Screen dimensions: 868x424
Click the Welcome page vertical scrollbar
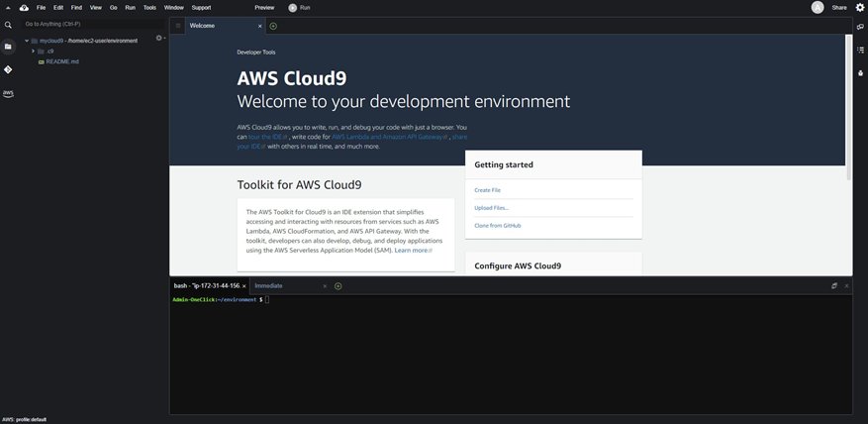pyautogui.click(x=848, y=108)
